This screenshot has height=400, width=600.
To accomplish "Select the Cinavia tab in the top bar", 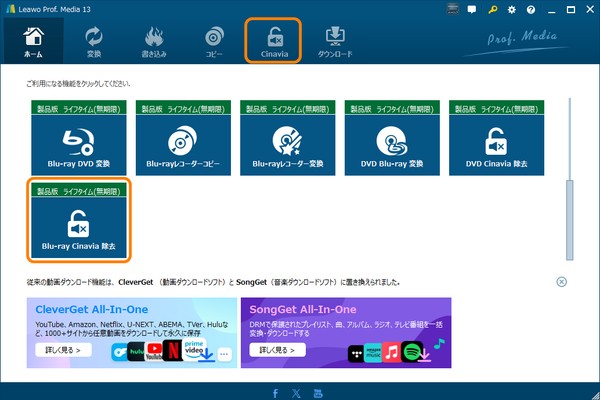I will click(x=274, y=41).
